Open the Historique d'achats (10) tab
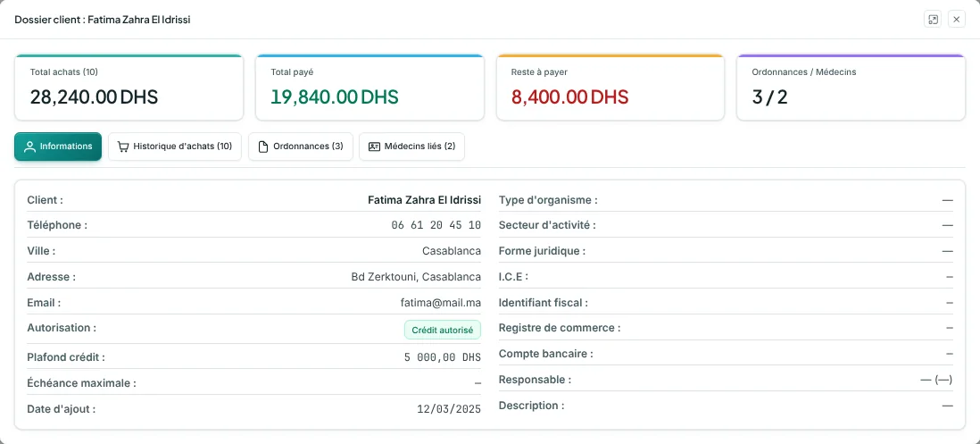Image resolution: width=980 pixels, height=444 pixels. coord(175,147)
